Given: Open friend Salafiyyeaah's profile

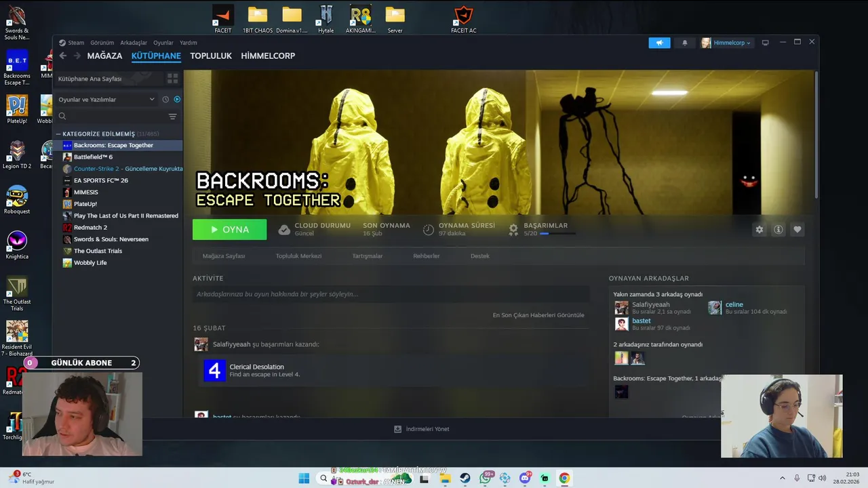Looking at the screenshot, I should 650,304.
